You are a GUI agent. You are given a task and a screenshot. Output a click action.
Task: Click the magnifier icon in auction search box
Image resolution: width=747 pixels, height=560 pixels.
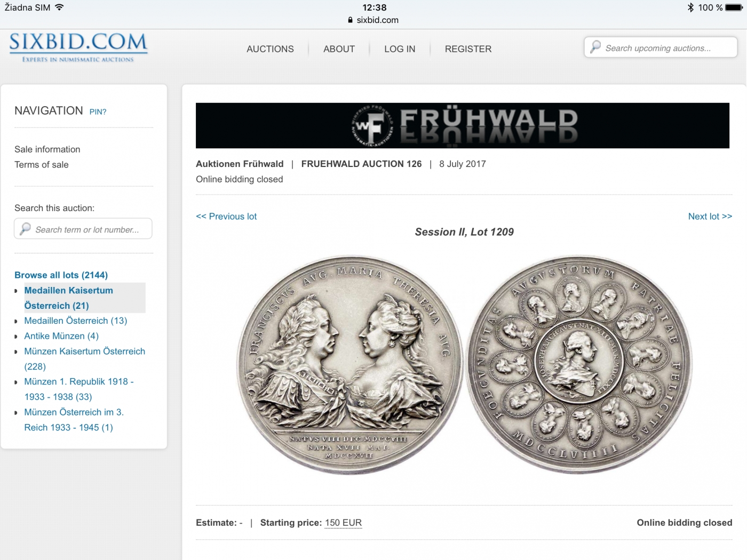25,229
